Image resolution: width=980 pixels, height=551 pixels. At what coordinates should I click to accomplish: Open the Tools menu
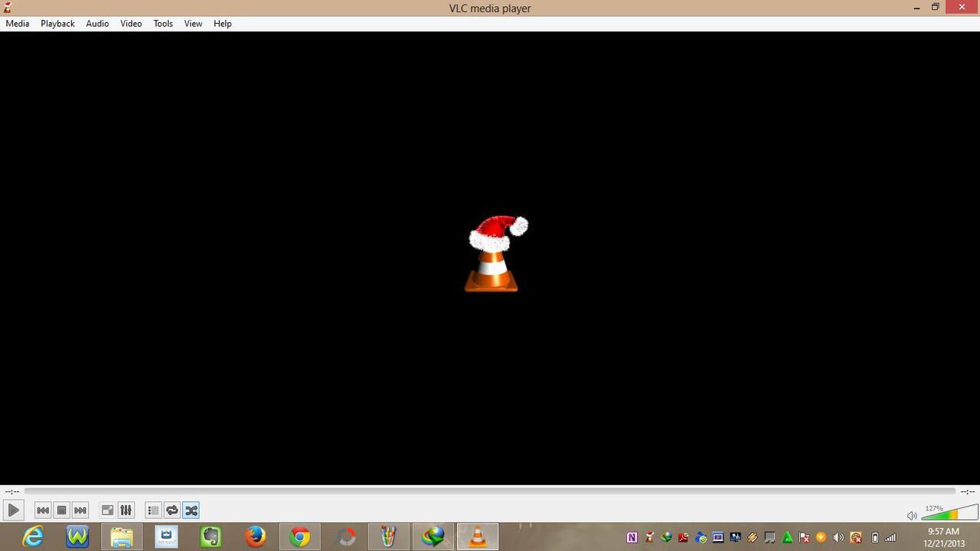point(163,24)
